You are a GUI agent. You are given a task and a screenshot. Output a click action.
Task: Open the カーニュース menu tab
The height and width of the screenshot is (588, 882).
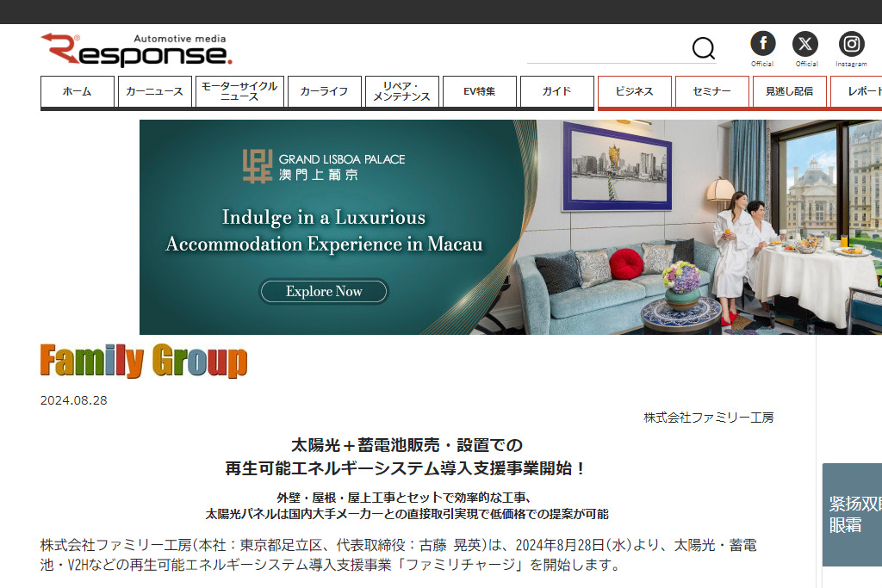155,91
